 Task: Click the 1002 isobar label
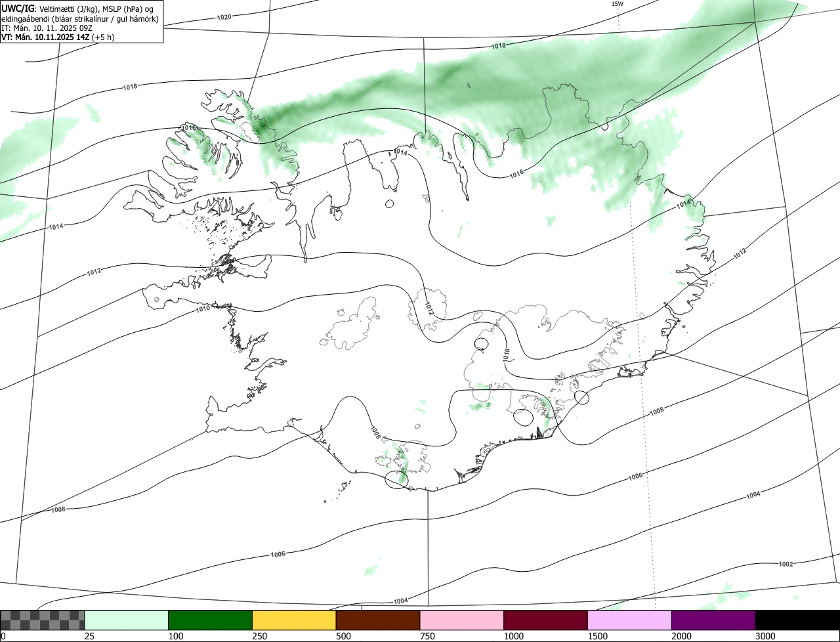(x=786, y=565)
